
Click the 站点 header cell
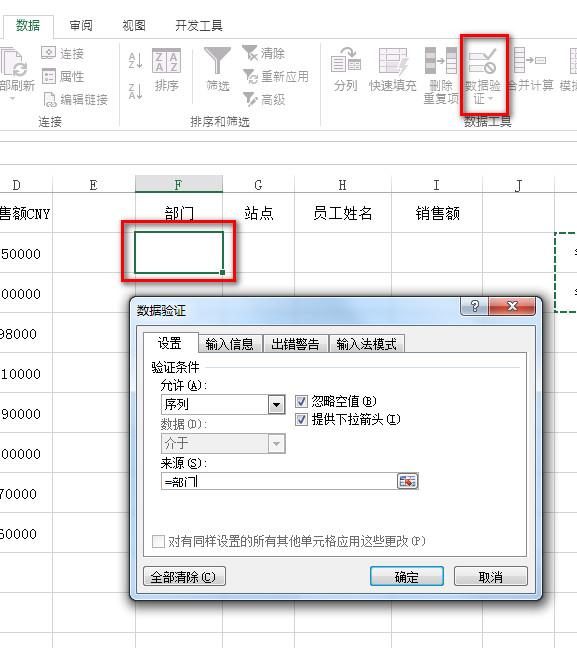(x=258, y=213)
